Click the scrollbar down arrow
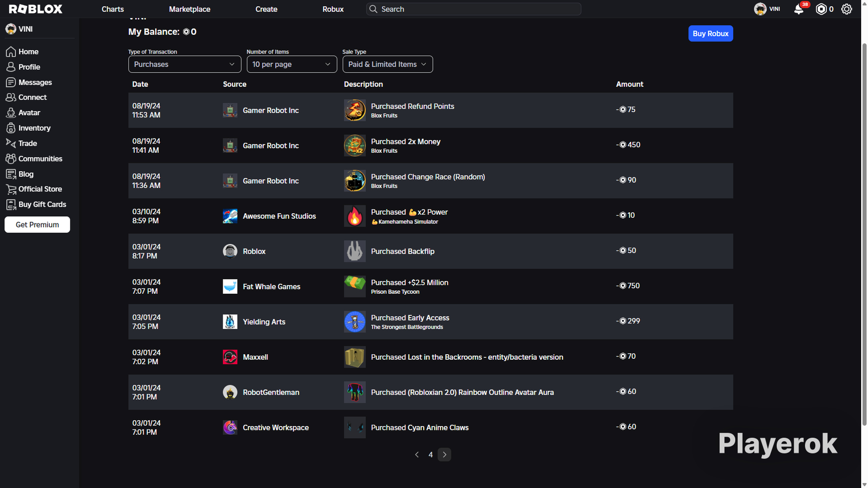Image resolution: width=868 pixels, height=488 pixels. pyautogui.click(x=864, y=484)
